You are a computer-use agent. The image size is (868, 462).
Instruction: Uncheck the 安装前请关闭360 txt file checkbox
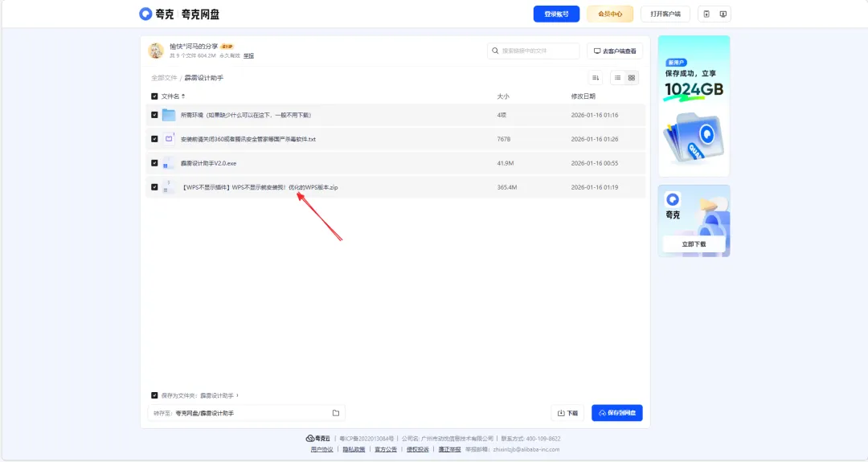click(x=154, y=139)
